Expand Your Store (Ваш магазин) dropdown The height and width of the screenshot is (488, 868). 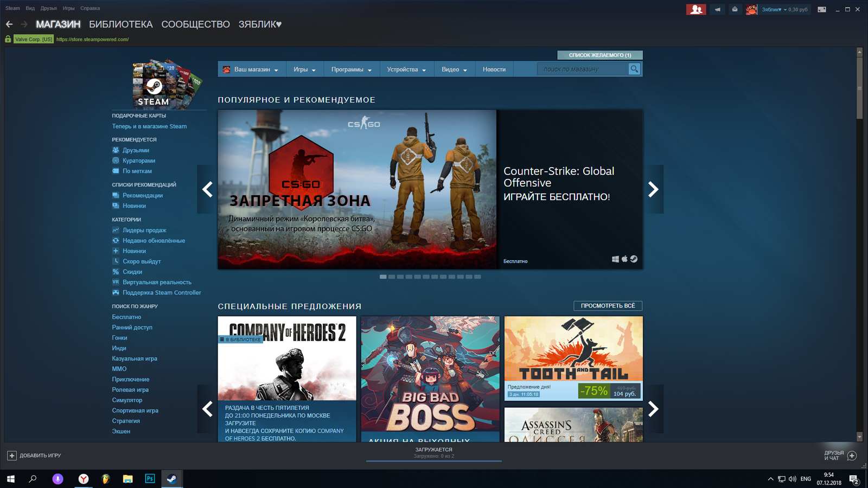pyautogui.click(x=251, y=69)
